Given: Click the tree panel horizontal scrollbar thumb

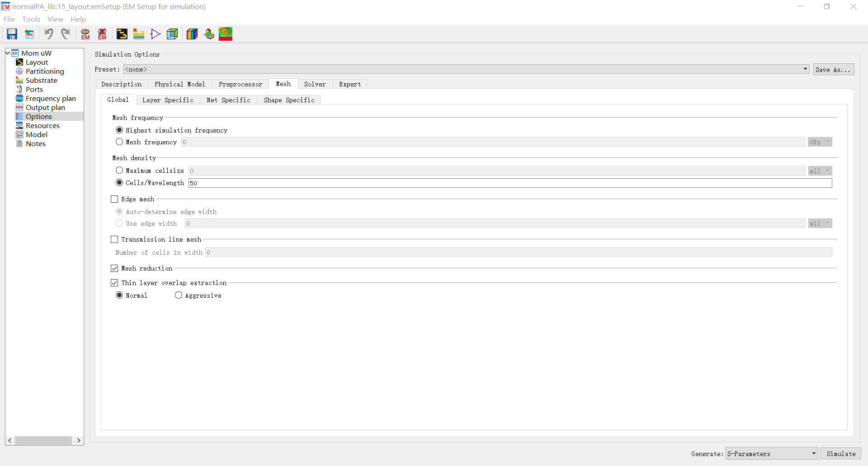Looking at the screenshot, I should coord(43,440).
